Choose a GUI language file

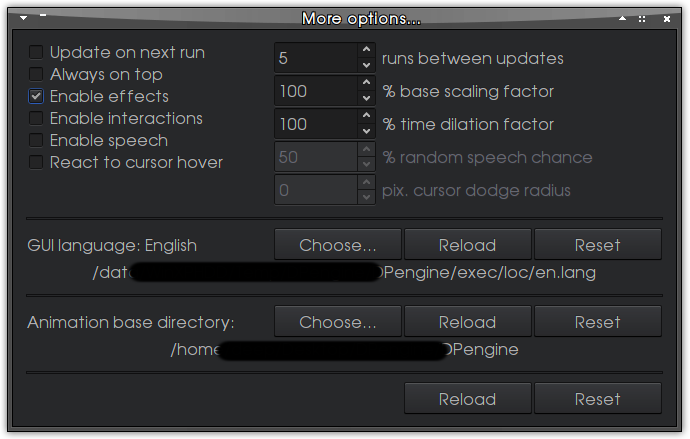(x=338, y=245)
